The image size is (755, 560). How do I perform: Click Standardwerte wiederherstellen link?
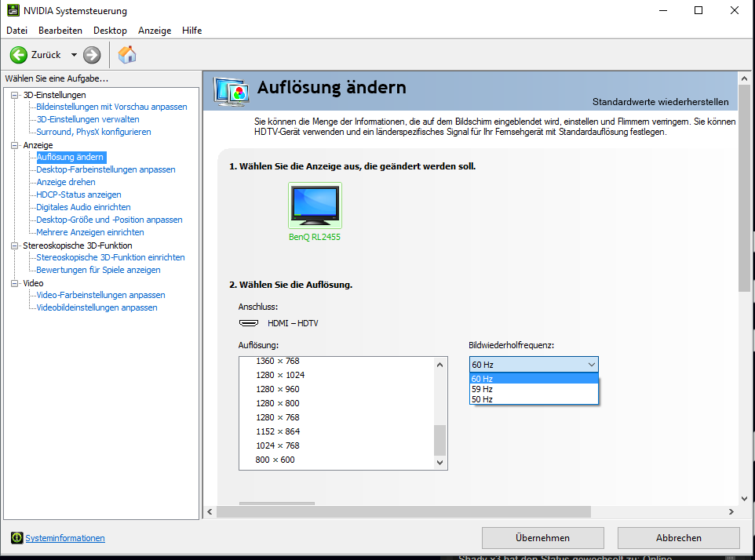pos(661,102)
